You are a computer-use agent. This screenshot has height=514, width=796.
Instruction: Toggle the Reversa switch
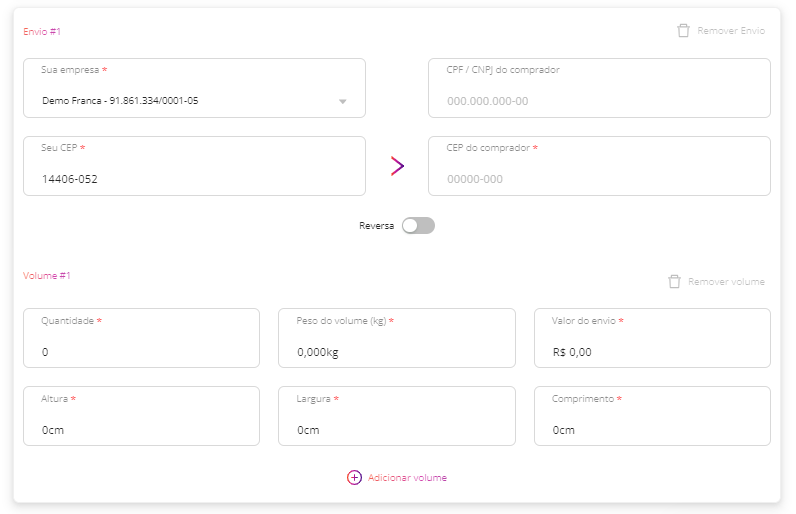(418, 226)
